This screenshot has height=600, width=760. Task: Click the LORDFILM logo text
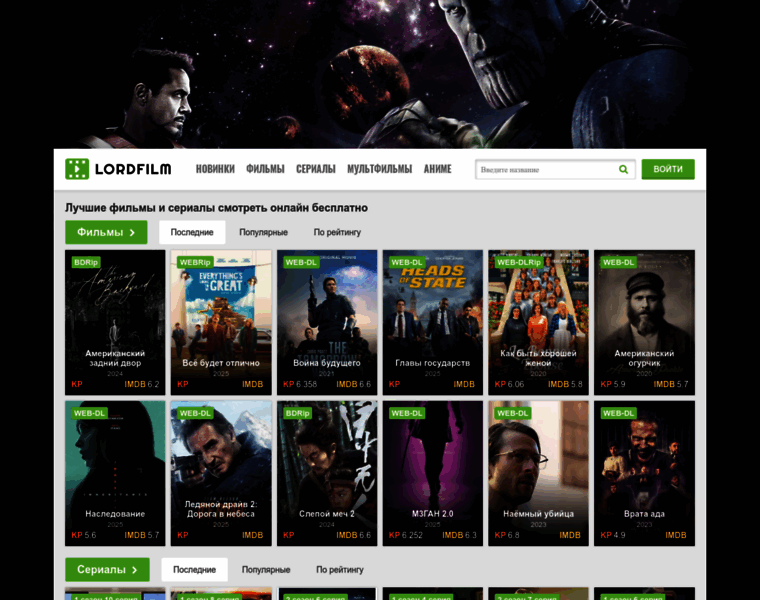tap(133, 169)
